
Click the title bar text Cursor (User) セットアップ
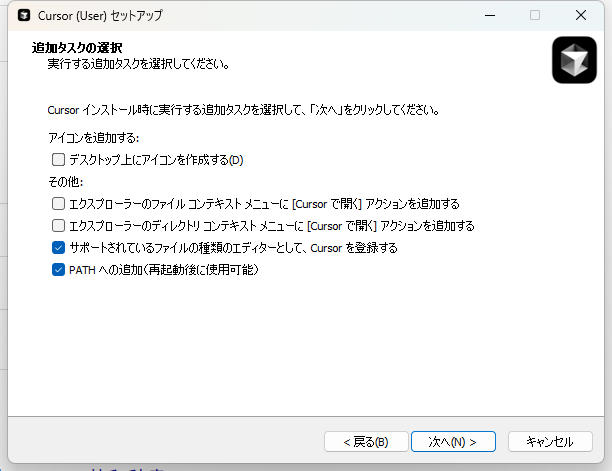click(98, 16)
